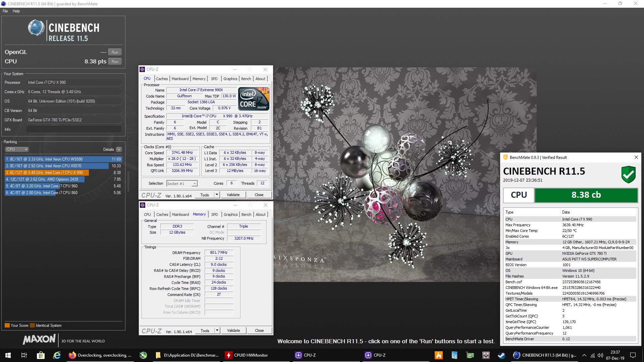Open Graphics tab in upper CPU-Z
The image size is (644, 362).
(x=230, y=79)
